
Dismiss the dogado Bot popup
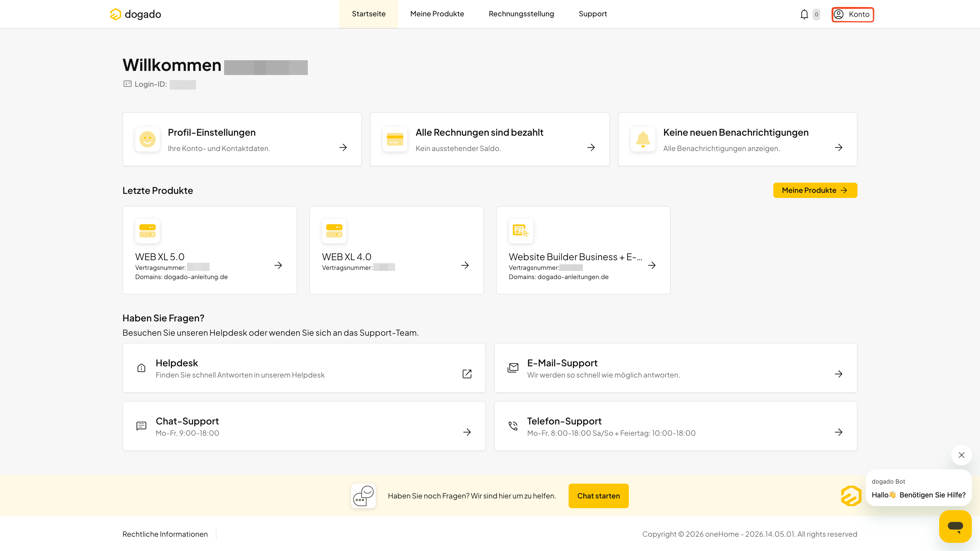coord(961,455)
